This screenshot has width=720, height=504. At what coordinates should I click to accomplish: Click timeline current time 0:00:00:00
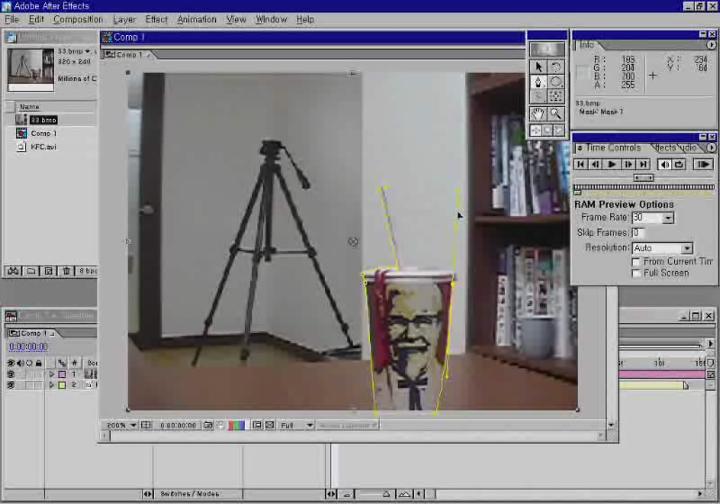28,347
